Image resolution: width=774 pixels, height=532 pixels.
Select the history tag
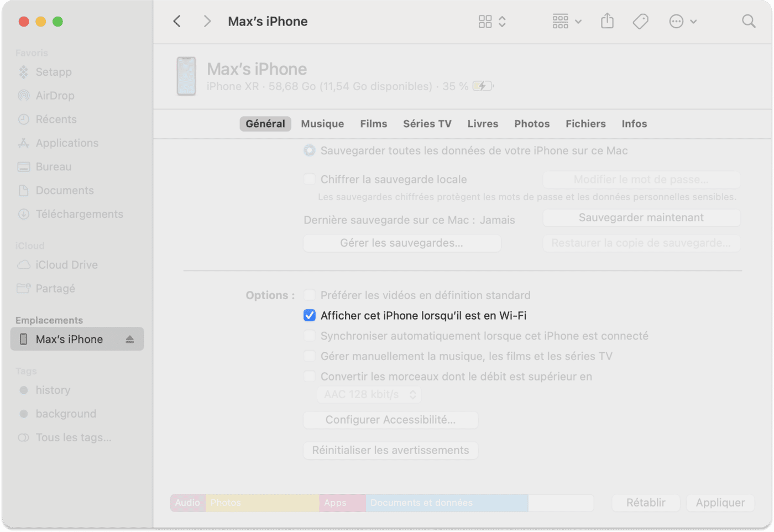point(53,390)
